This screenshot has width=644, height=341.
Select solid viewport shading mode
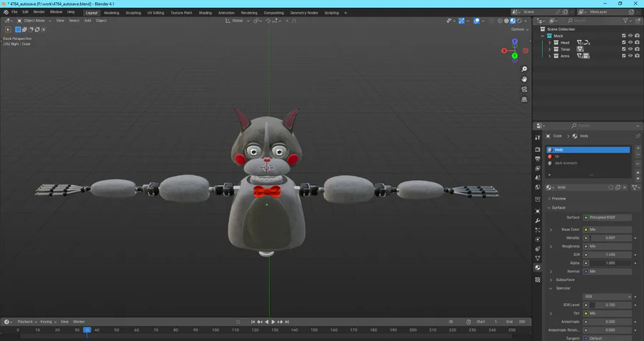point(506,21)
